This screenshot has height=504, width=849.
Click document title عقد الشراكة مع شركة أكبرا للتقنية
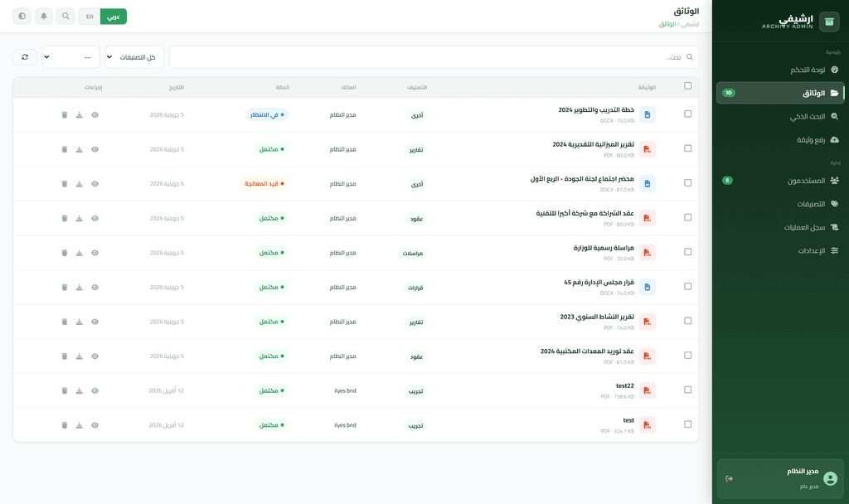[x=585, y=213]
